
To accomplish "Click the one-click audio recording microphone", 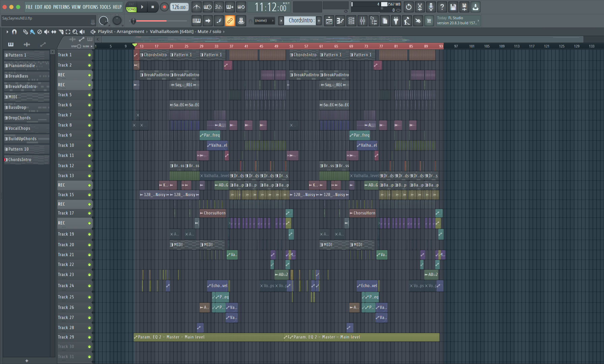I will [x=431, y=7].
